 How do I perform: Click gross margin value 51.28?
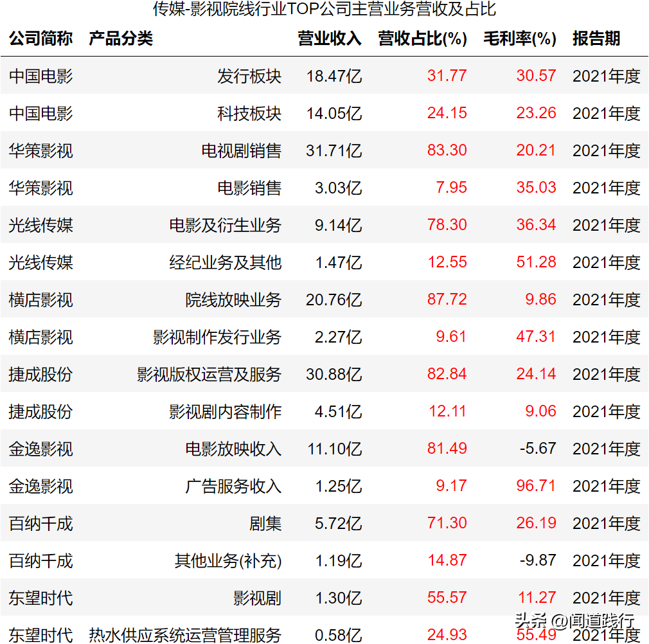coord(536,262)
